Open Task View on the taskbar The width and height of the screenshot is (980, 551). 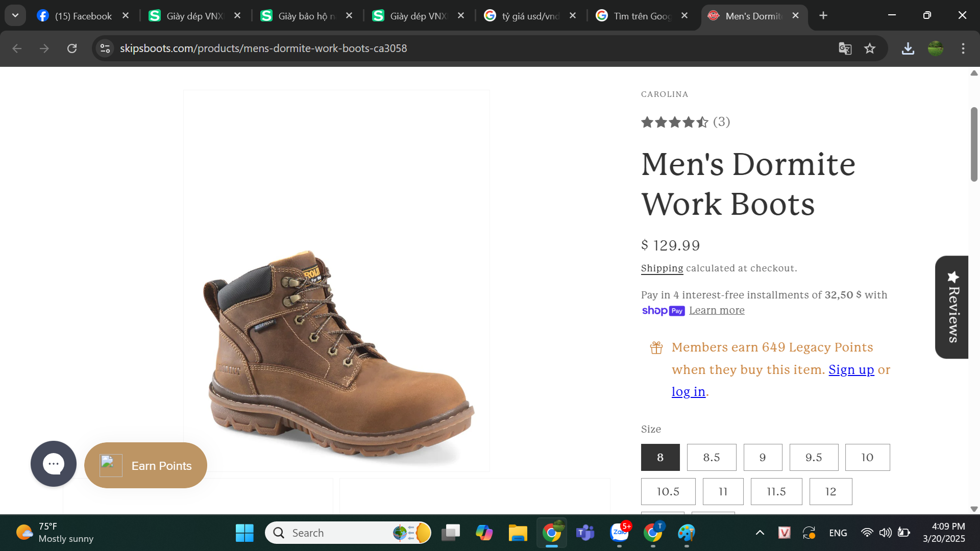click(450, 533)
